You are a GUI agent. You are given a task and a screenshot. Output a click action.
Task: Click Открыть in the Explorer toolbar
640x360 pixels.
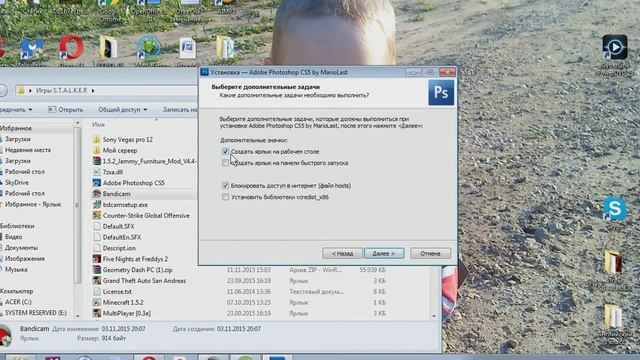65,109
